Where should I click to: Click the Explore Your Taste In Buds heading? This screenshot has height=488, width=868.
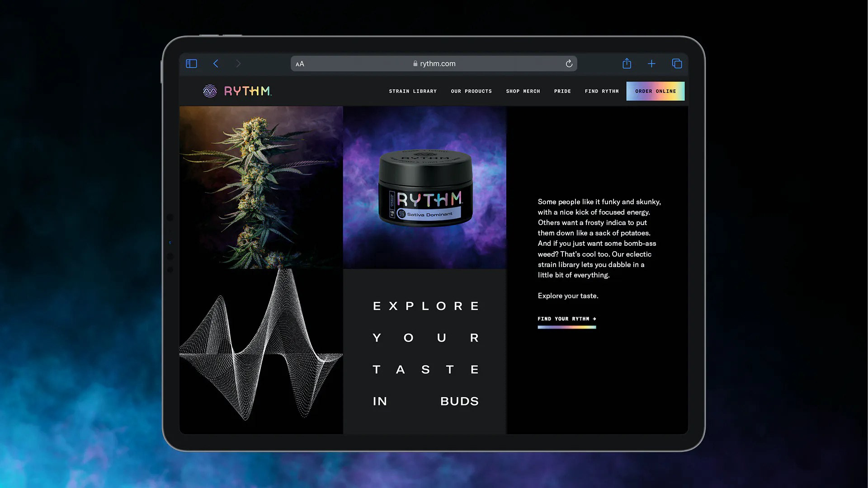425,353
